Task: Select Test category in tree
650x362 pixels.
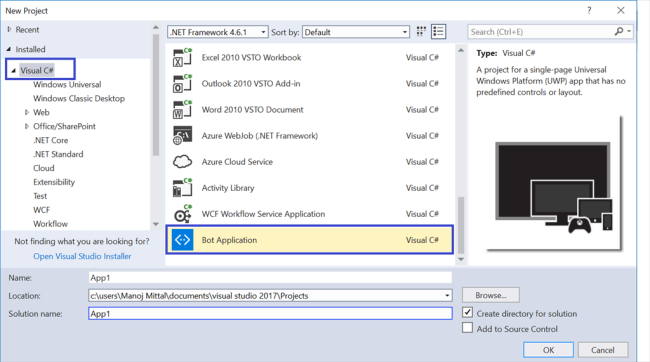Action: coord(40,196)
